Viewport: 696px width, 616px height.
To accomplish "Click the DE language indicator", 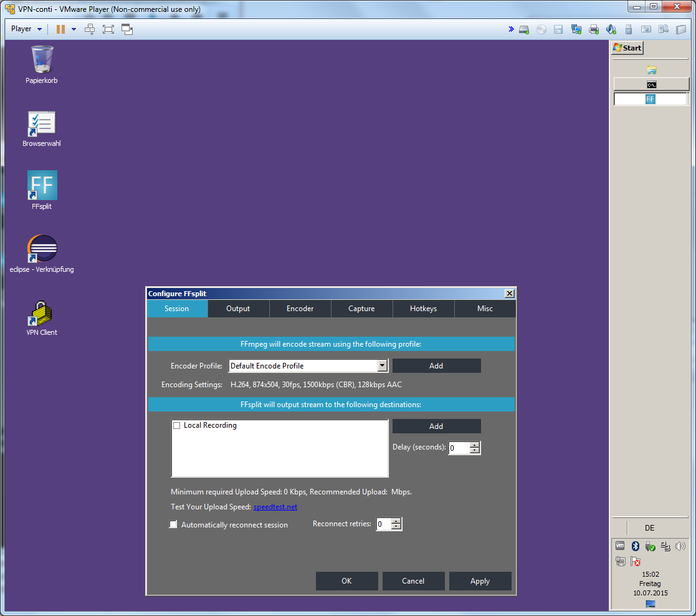I will pyautogui.click(x=650, y=528).
